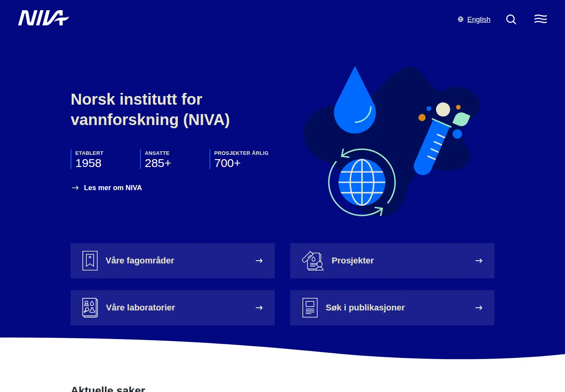Click the project documents icon on Prosjekter
Viewport: 565px width, 392px height.
click(313, 261)
